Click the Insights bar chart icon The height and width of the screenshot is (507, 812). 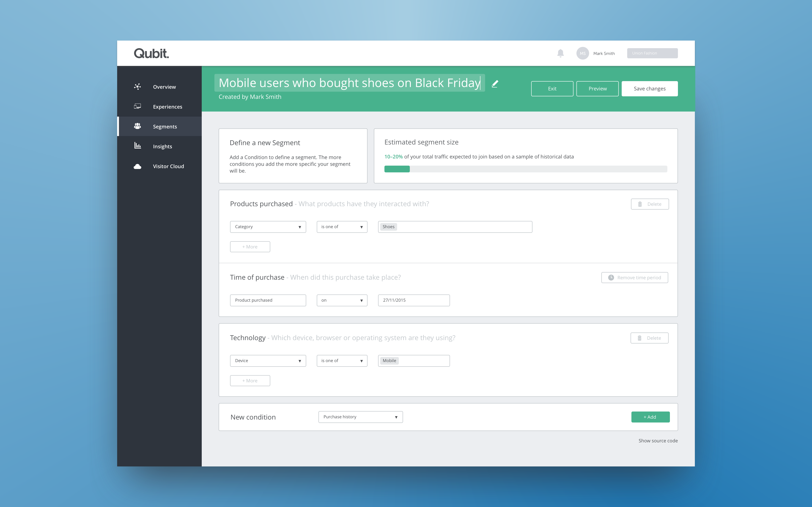[137, 146]
